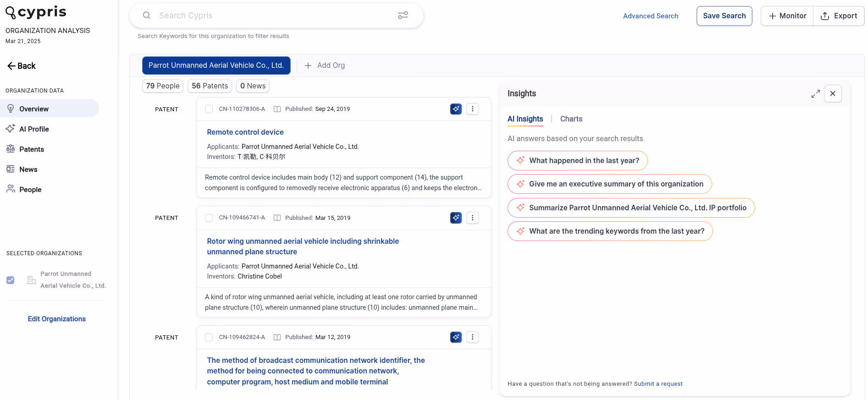The image size is (868, 400).
Task: Click inventor name Christine Cobel
Action: click(x=260, y=276)
